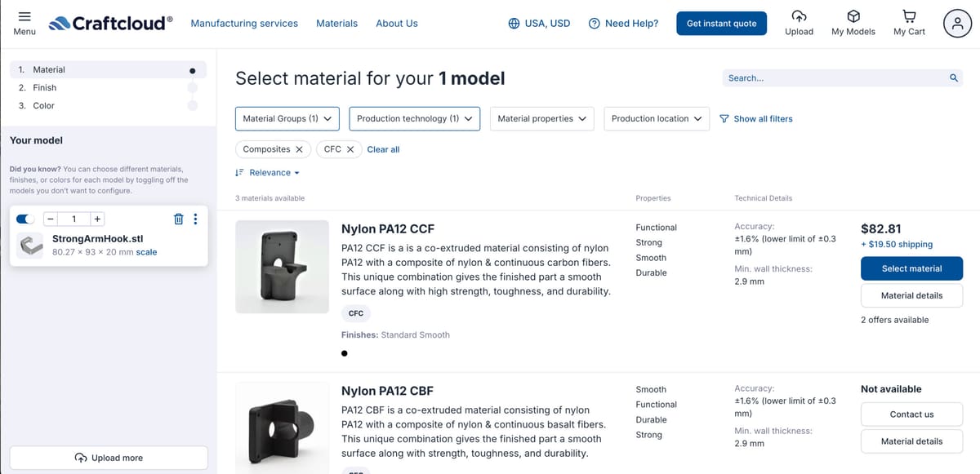
Task: Click the scale link for the model
Action: (147, 252)
